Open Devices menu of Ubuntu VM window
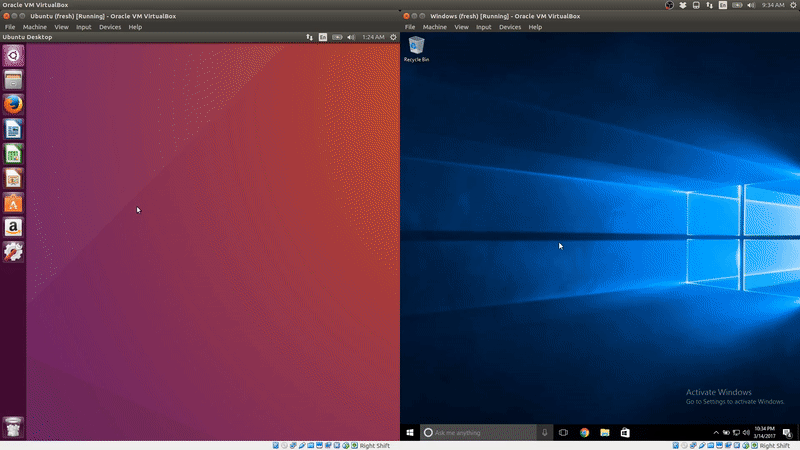Viewport: 800px width, 450px height. tap(110, 27)
